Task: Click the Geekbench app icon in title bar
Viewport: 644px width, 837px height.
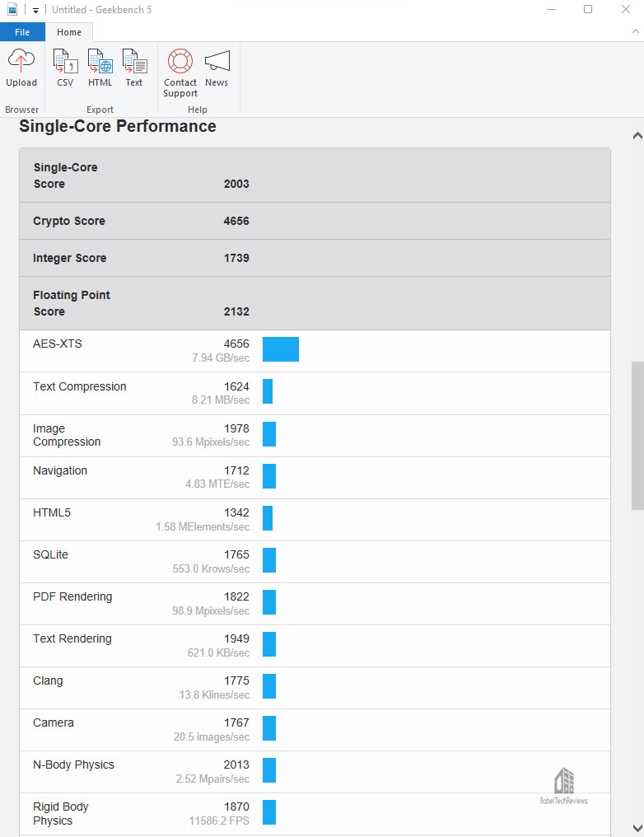Action: pos(12,10)
